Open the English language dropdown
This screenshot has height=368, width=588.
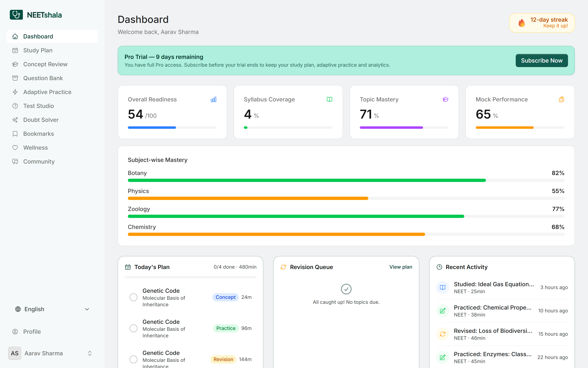pyautogui.click(x=52, y=309)
